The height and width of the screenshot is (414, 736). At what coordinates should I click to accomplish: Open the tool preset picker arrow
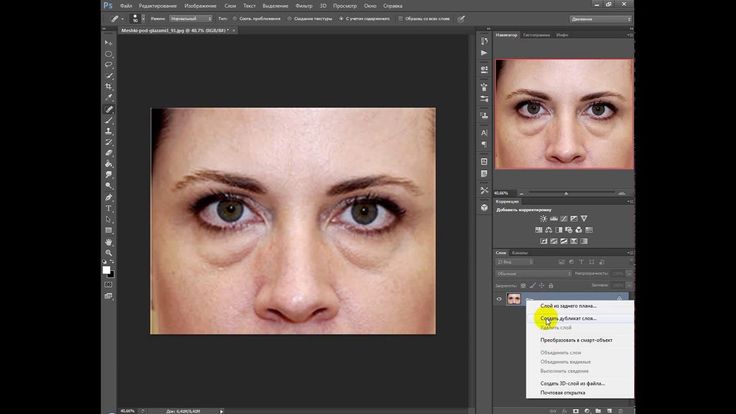pos(123,19)
